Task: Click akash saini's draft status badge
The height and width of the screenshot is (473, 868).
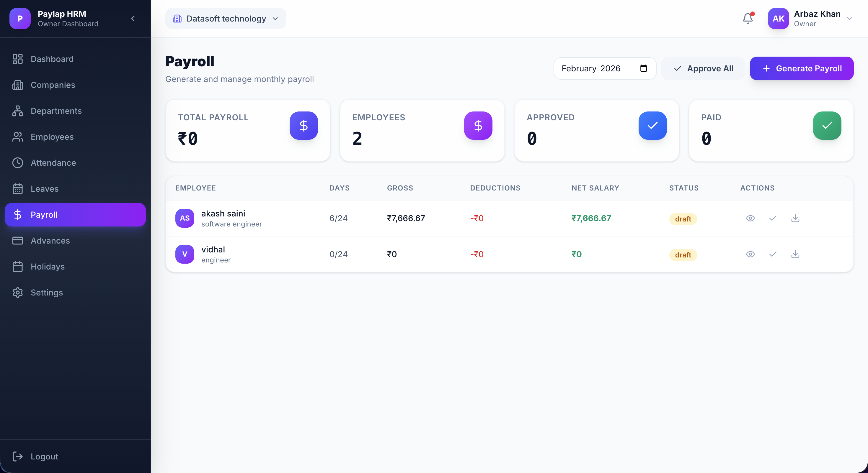Action: coord(683,219)
